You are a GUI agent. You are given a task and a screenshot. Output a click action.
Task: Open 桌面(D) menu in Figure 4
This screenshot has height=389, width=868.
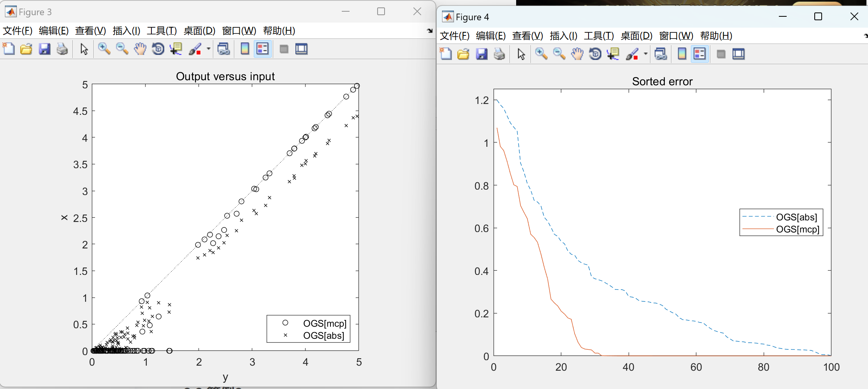636,36
